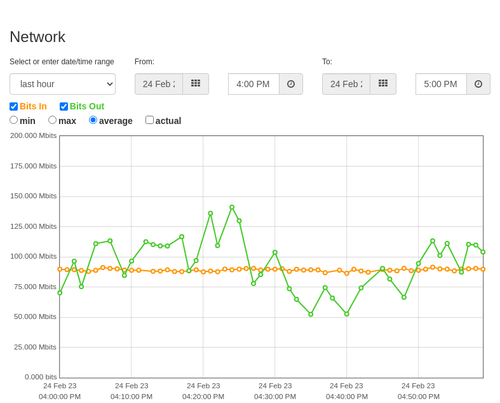
Task: Open the 'last hour' range dropdown
Action: pos(63,84)
